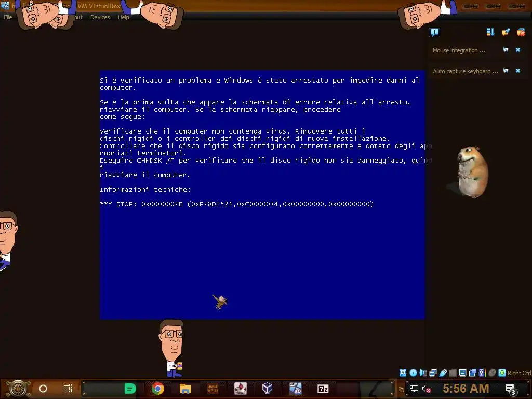Toggle notification ordering icon
The image size is (532, 399).
(490, 32)
